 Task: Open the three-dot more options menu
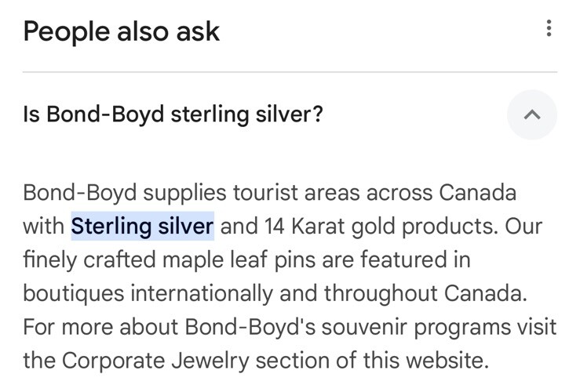tap(549, 29)
